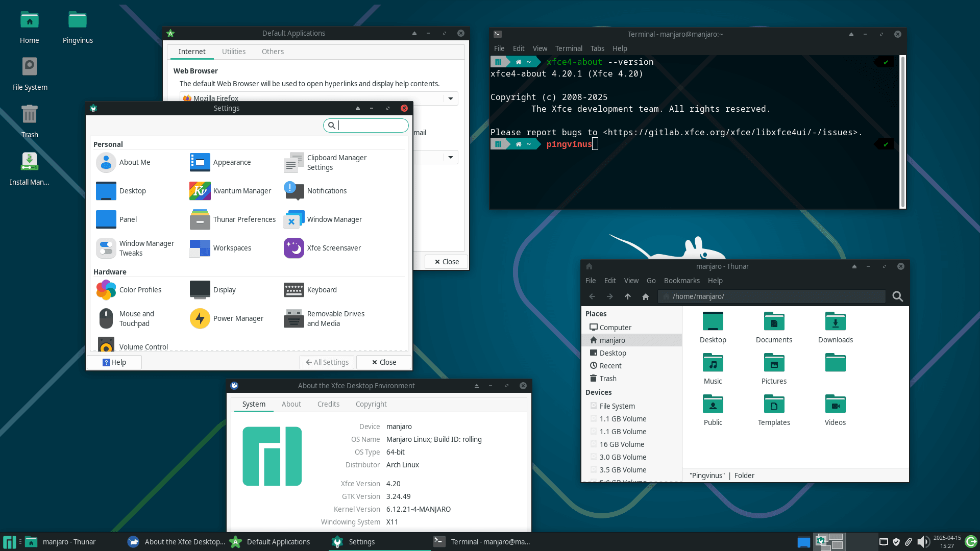Open Notifications settings
The height and width of the screenshot is (551, 980).
(293, 191)
